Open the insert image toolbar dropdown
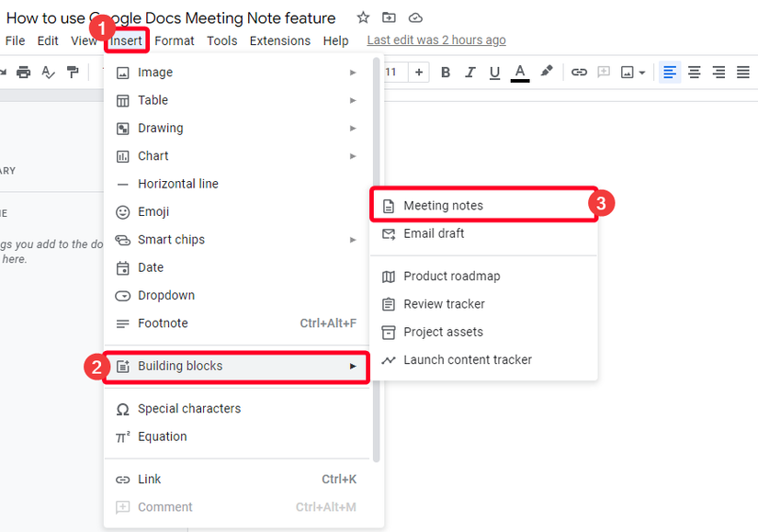Screen dimensions: 758x532 pos(633,73)
